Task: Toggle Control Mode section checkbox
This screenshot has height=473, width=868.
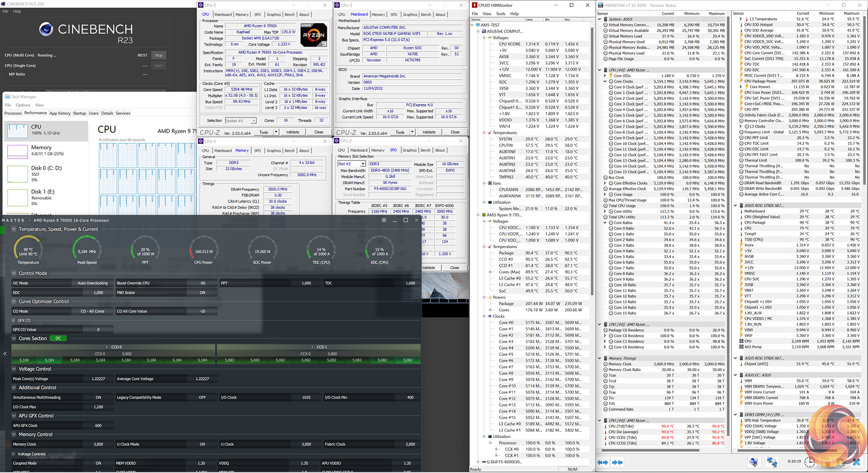Action: tap(14, 274)
